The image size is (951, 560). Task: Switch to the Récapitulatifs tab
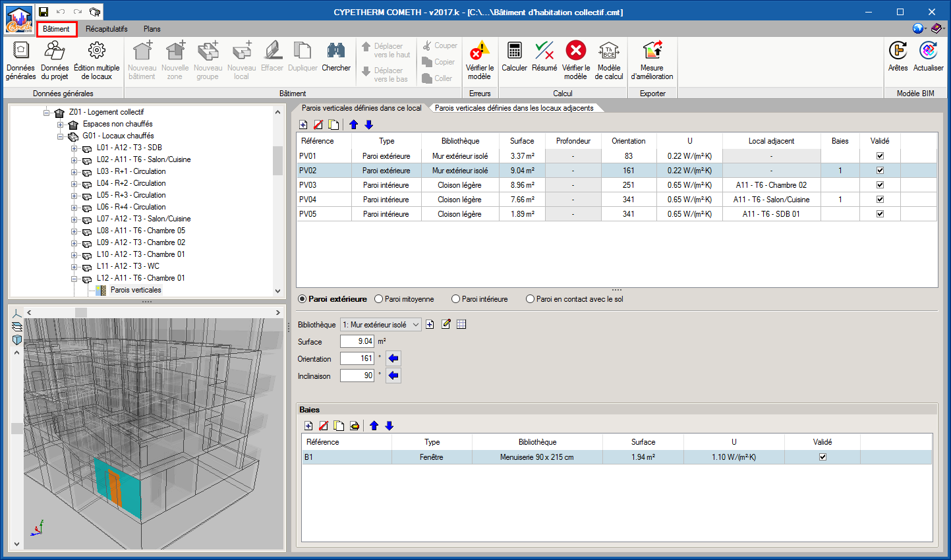click(x=106, y=29)
